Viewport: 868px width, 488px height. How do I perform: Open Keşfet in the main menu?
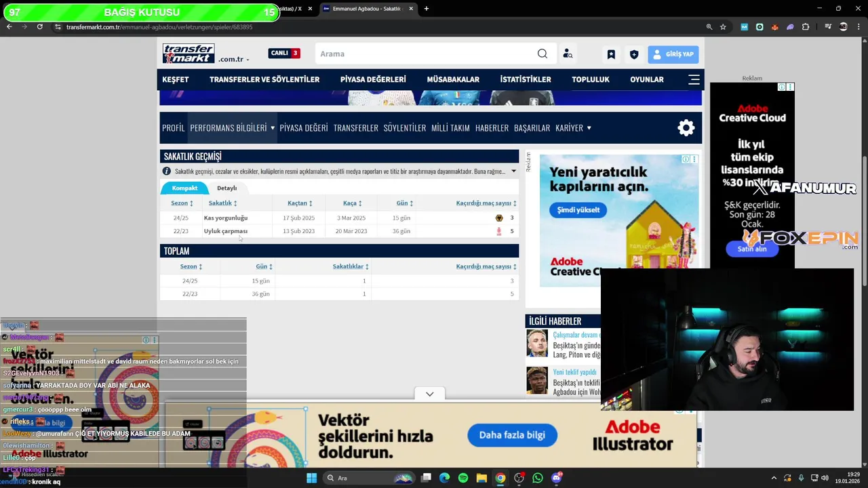click(x=175, y=79)
